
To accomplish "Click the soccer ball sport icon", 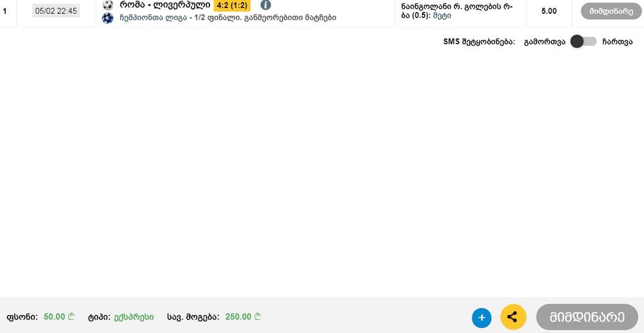I will point(108,5).
